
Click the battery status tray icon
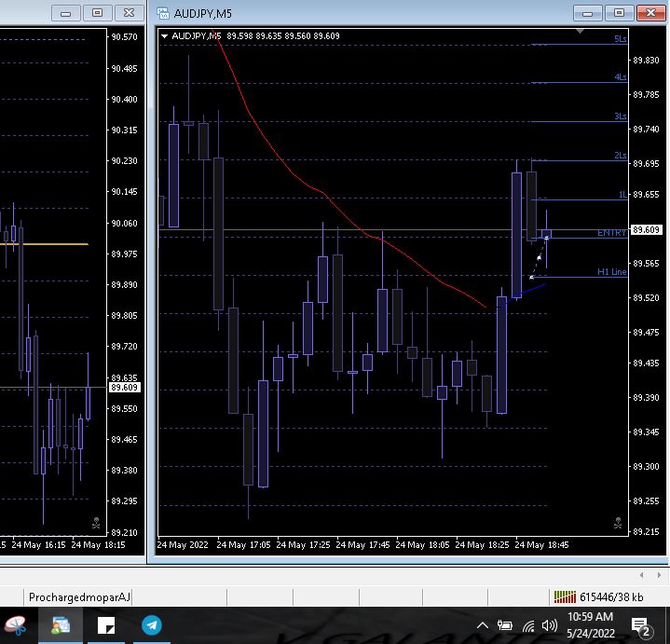505,625
